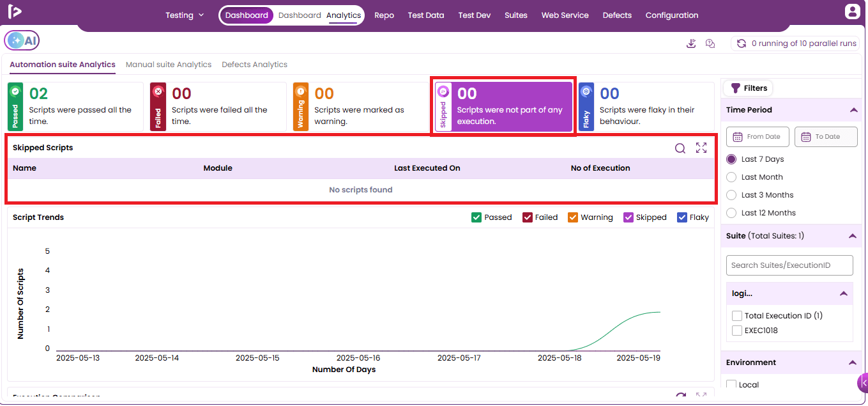Viewport: 868px width, 406px height.
Task: Uncheck the Failed legend checkbox
Action: click(528, 217)
